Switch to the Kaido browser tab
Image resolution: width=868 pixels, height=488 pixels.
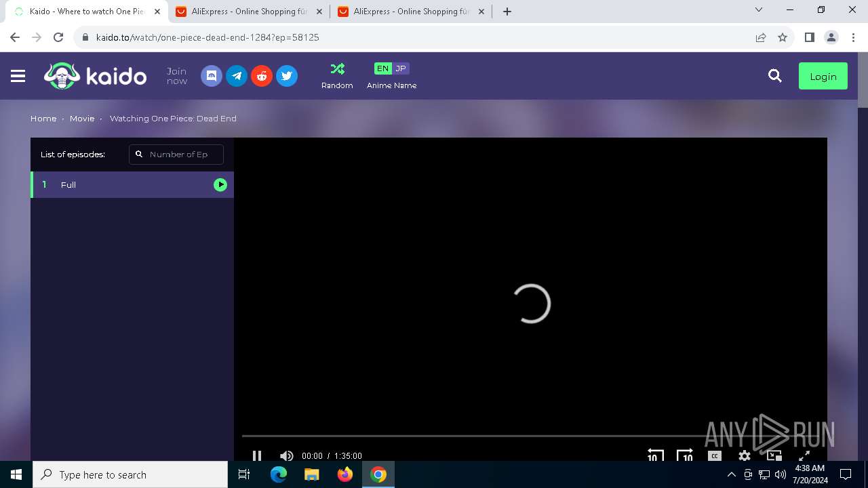87,12
